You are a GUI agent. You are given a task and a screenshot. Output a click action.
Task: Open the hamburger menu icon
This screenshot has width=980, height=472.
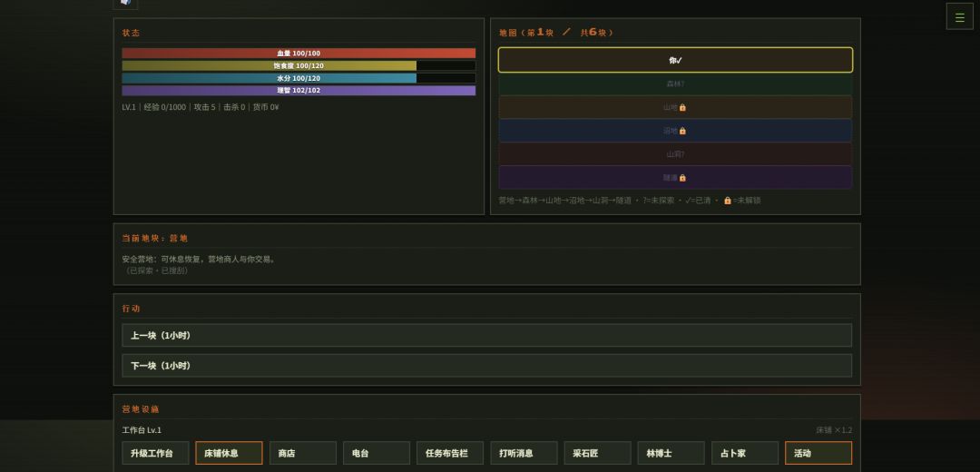click(959, 17)
